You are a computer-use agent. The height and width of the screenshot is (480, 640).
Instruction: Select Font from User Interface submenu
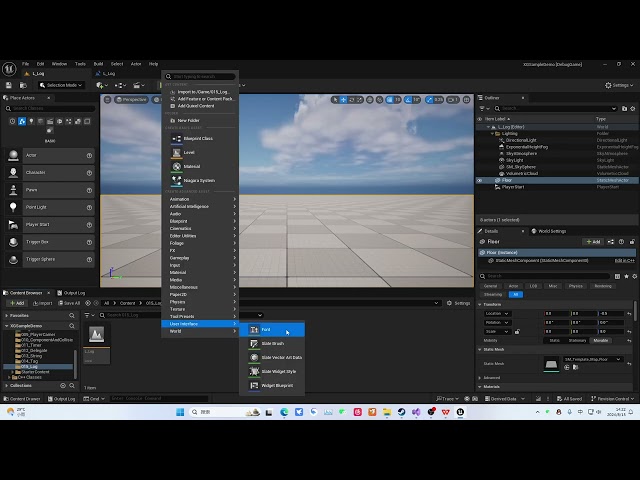(x=272, y=329)
